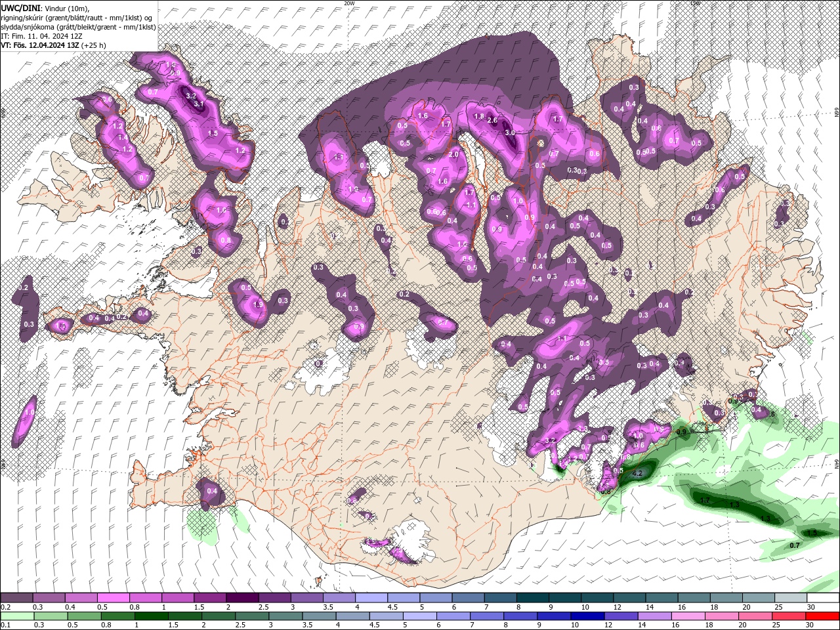Click the '0.1' label starting the lower legend row

5,625
